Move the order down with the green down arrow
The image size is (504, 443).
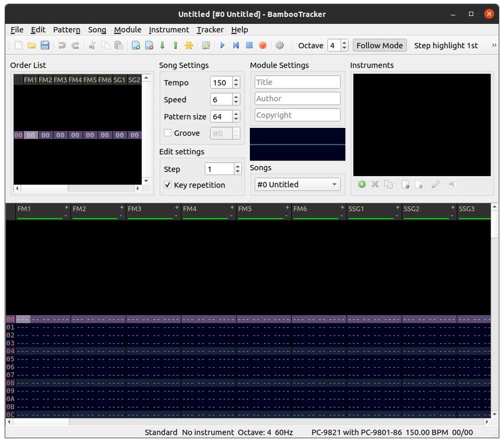[162, 45]
